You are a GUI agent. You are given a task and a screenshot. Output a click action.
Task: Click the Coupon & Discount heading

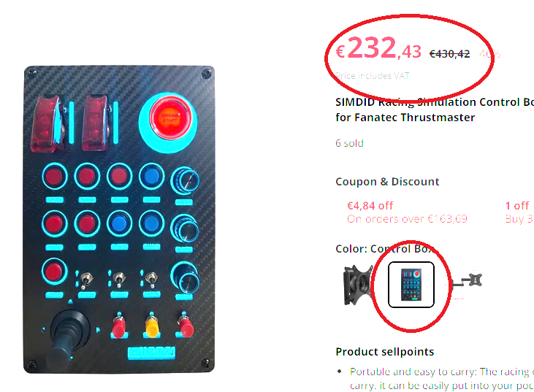point(387,182)
